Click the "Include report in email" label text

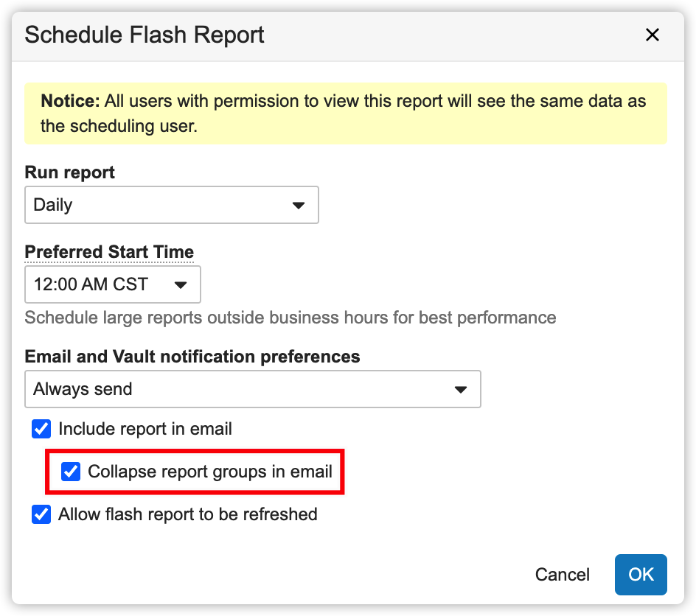coord(145,429)
